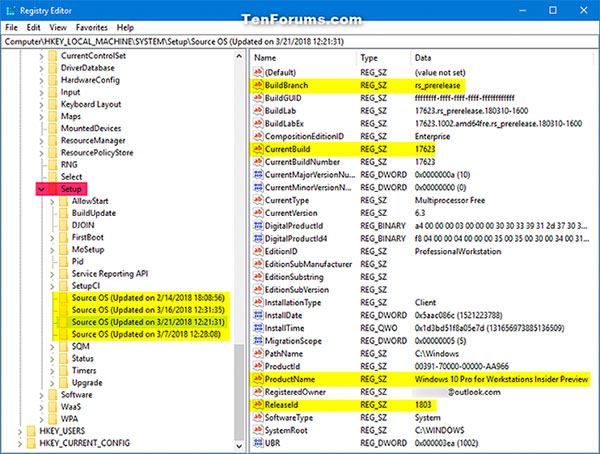Select the Keyboard Layout key
This screenshot has height=454, width=600.
[91, 105]
